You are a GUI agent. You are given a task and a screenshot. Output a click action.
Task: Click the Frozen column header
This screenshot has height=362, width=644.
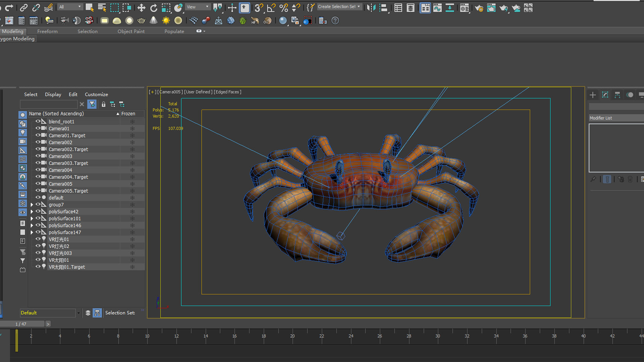(x=132, y=114)
